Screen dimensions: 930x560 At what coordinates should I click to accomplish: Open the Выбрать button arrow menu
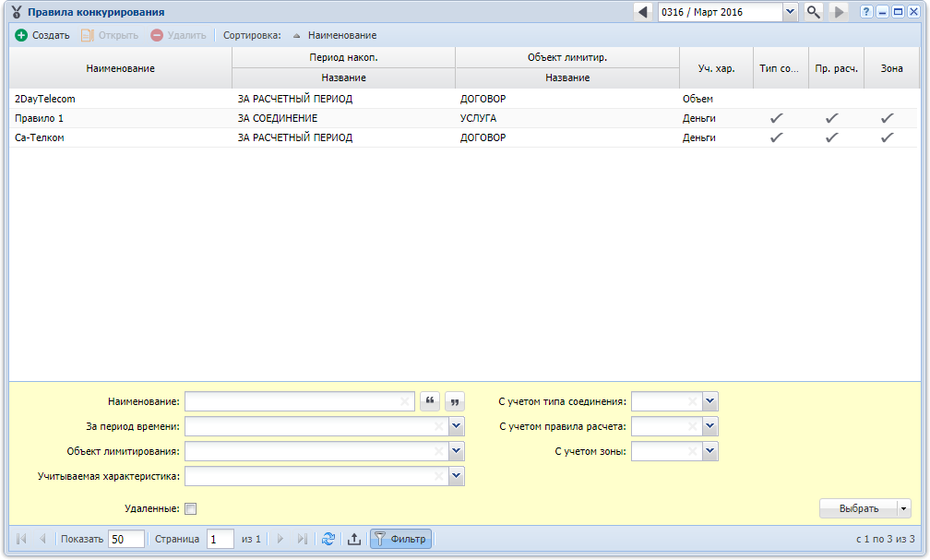[904, 508]
